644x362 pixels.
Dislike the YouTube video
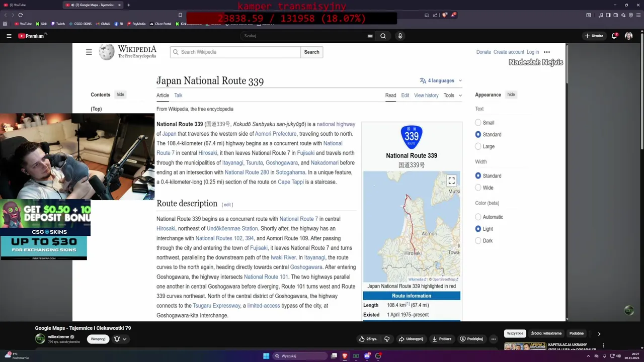click(x=387, y=339)
